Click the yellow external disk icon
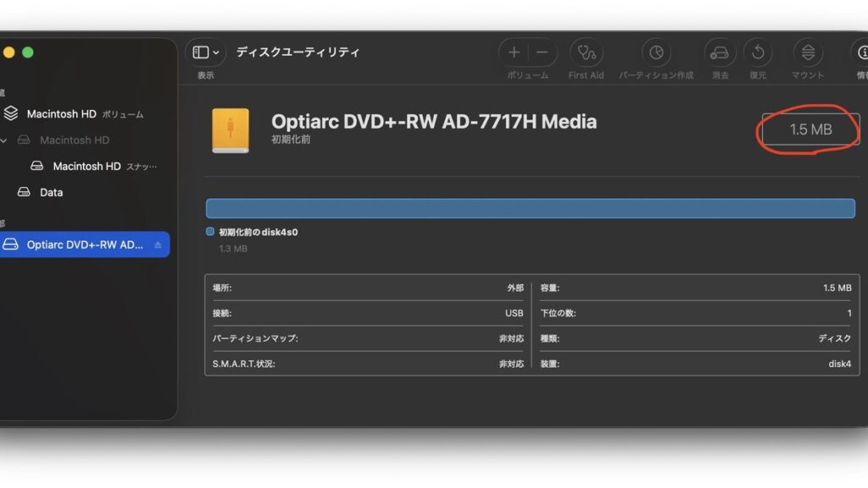Screen dimensions: 868x488 tap(231, 130)
